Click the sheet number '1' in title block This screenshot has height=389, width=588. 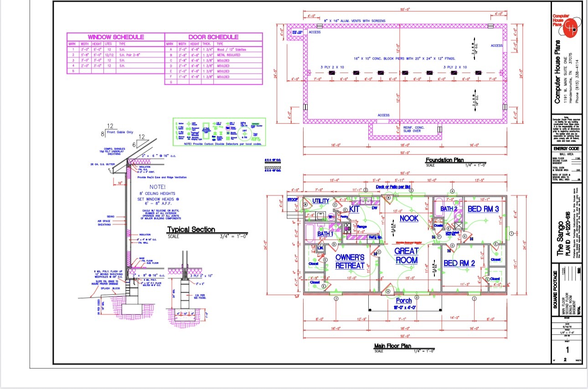[567, 350]
